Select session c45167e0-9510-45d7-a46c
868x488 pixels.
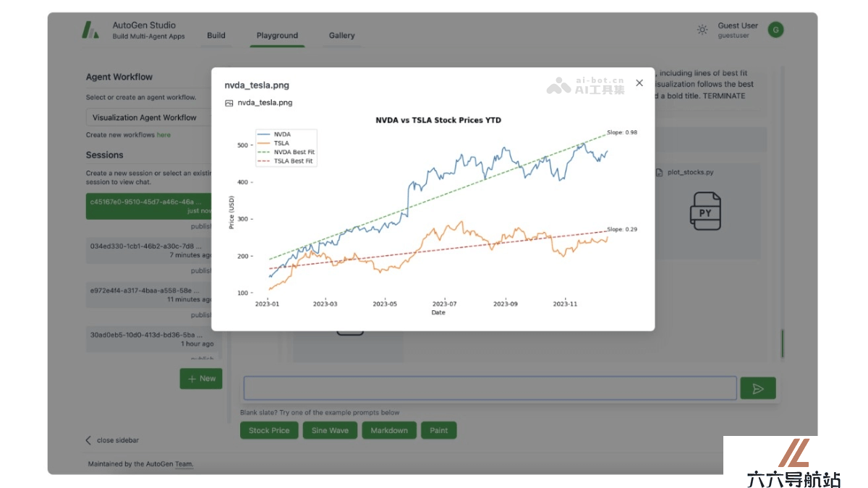[148, 206]
